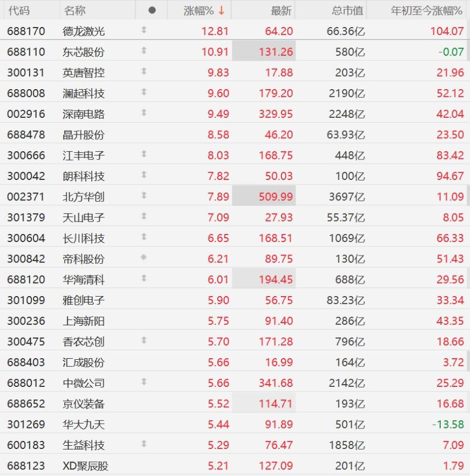Click the dot icon in the header row
470x476 pixels.
(x=151, y=10)
